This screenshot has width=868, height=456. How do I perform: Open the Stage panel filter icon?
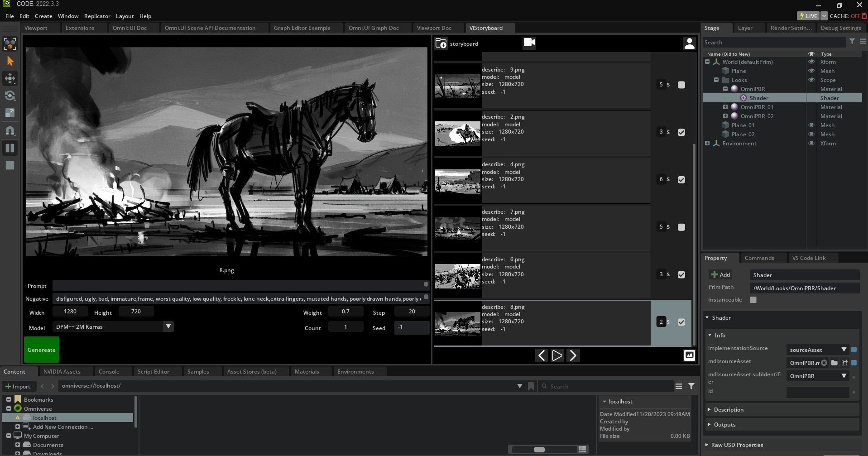(852, 42)
